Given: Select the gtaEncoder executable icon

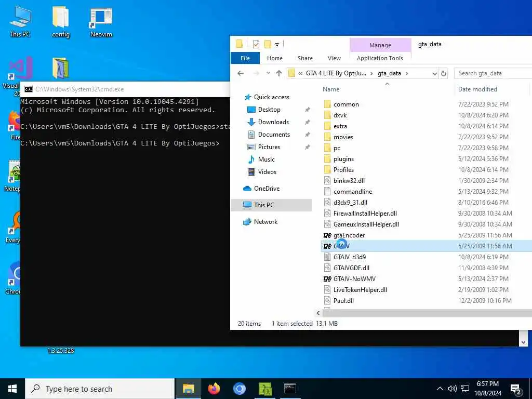Looking at the screenshot, I should click(327, 235).
